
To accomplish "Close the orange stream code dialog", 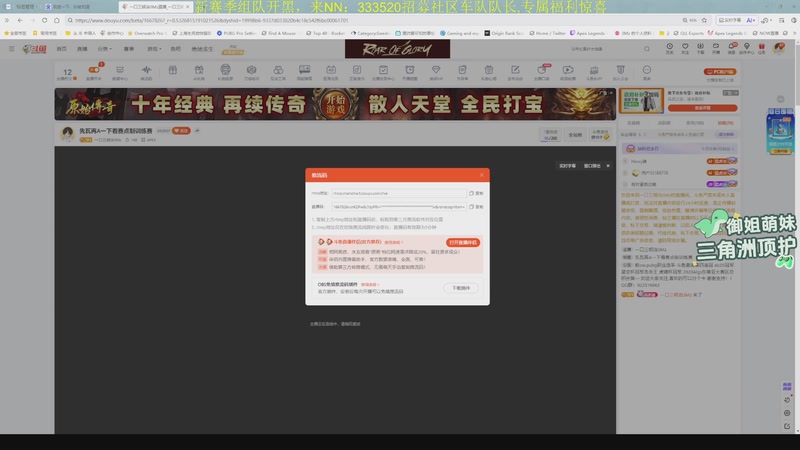I will click(481, 175).
